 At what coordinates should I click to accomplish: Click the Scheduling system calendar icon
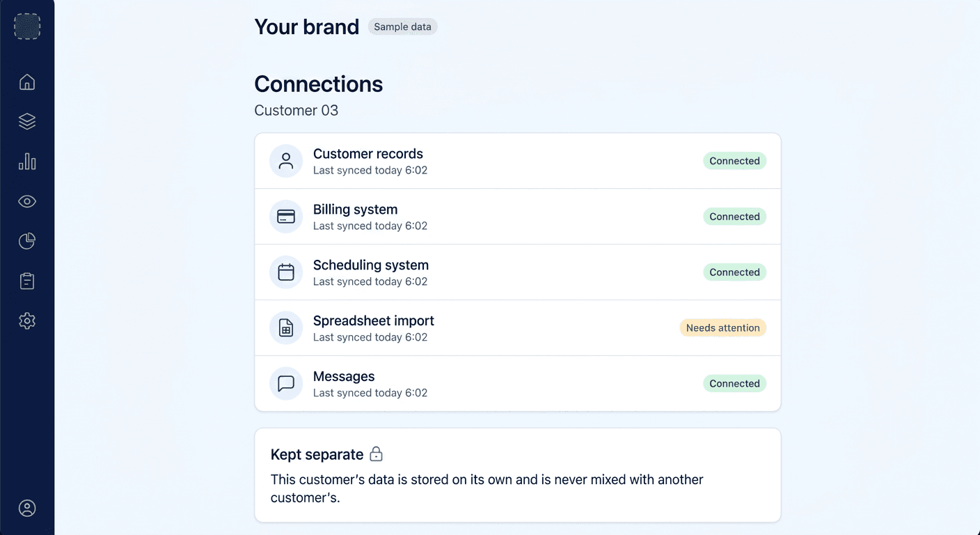point(286,272)
